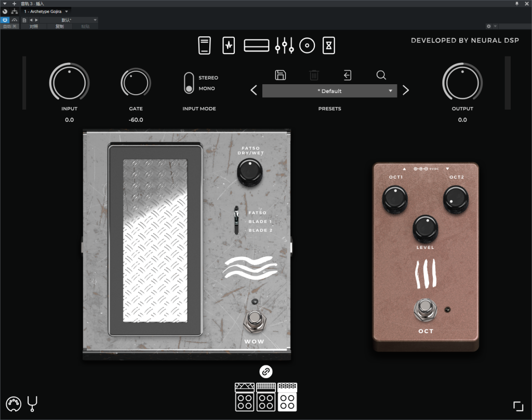Open the pedals section icon

pos(204,46)
